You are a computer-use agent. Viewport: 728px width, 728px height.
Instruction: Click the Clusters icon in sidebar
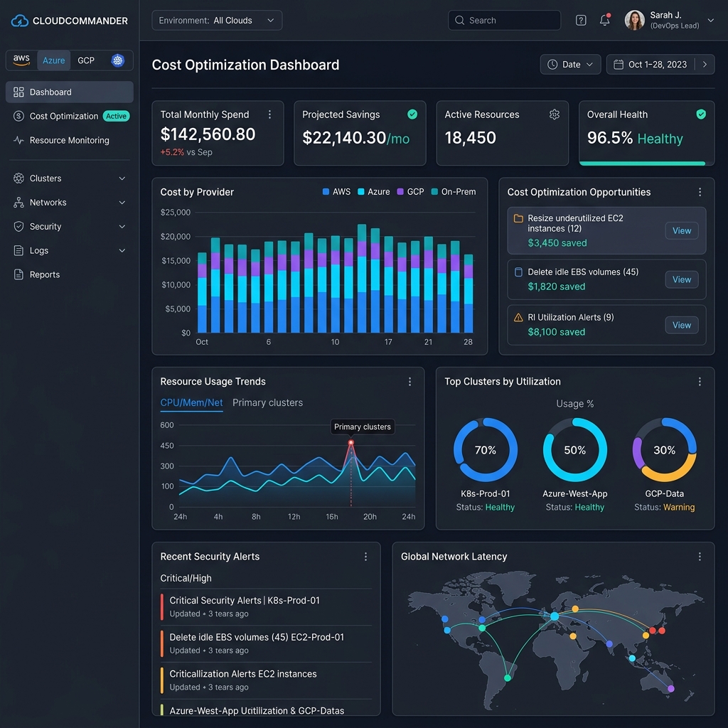pos(18,178)
